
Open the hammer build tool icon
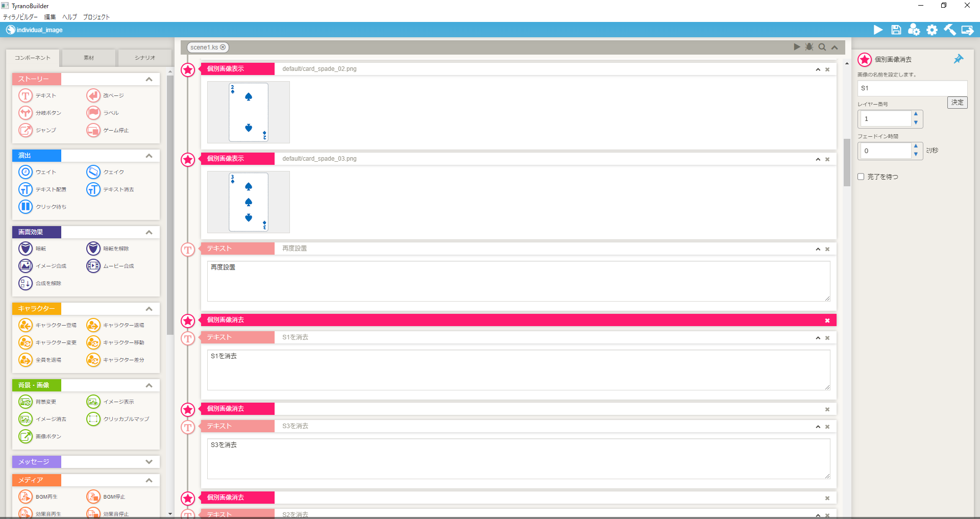click(949, 30)
